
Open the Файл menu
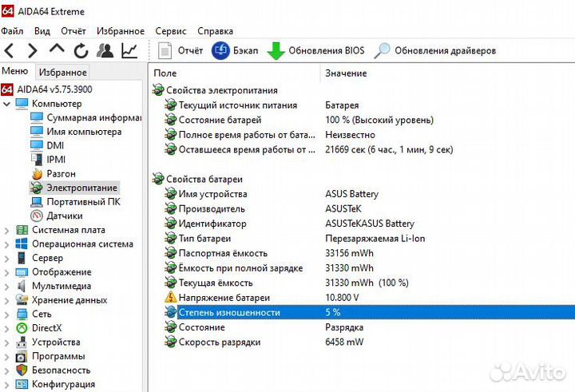(x=12, y=31)
